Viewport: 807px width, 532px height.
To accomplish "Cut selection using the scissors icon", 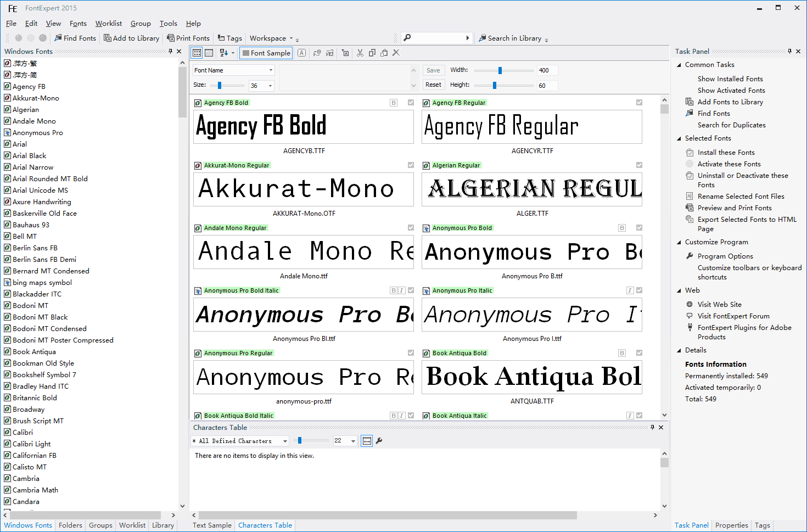I will coord(360,53).
